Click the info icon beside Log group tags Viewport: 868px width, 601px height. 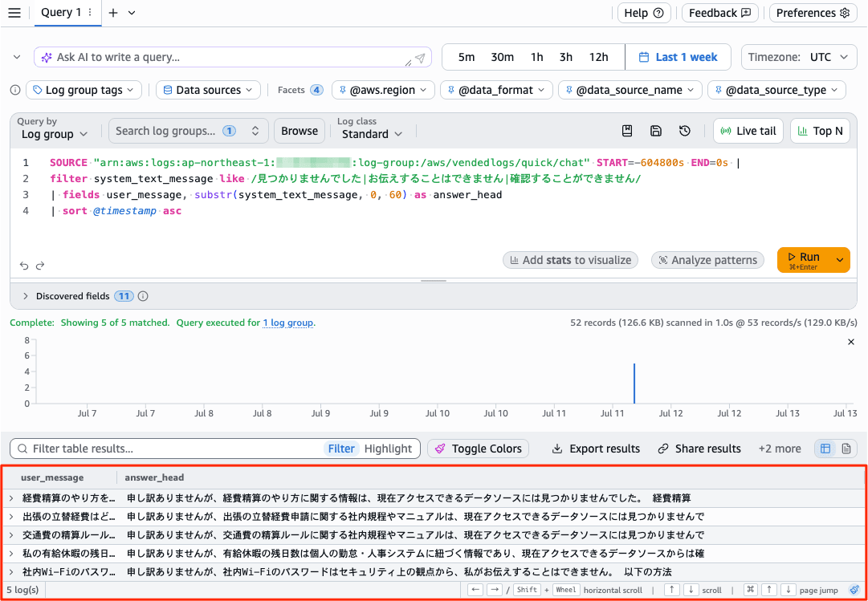coord(15,90)
